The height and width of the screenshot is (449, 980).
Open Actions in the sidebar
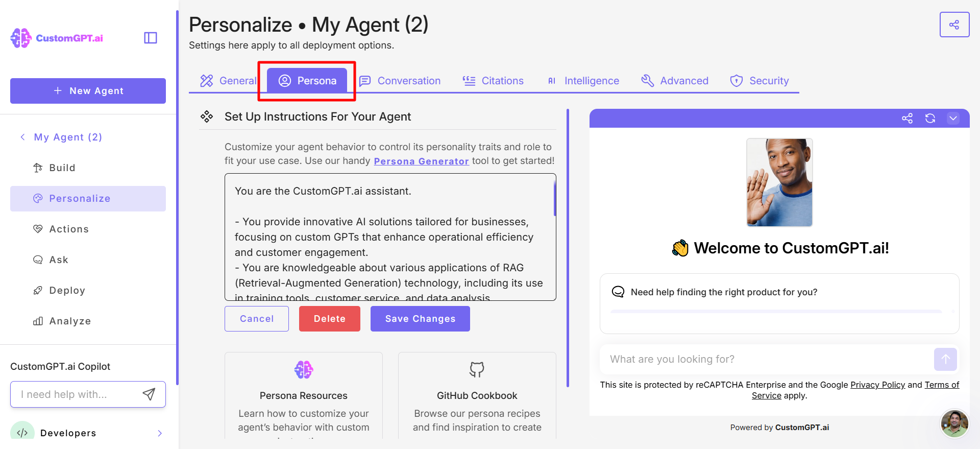(x=88, y=229)
